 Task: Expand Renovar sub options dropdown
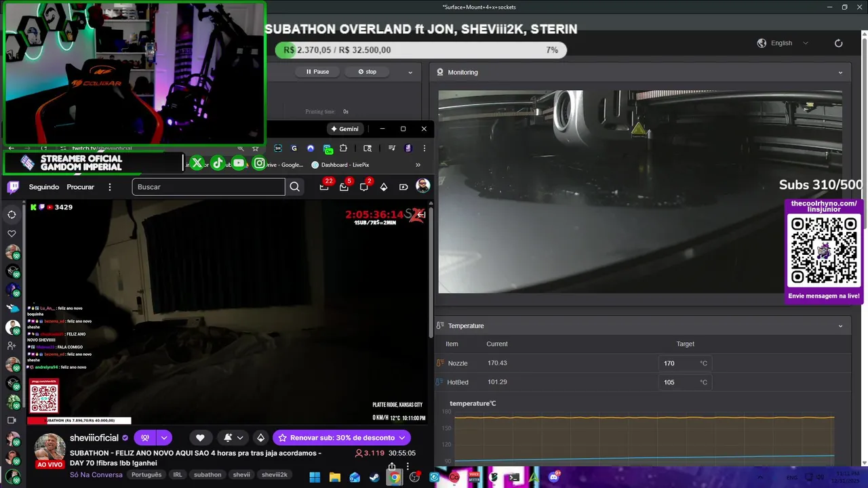[403, 438]
